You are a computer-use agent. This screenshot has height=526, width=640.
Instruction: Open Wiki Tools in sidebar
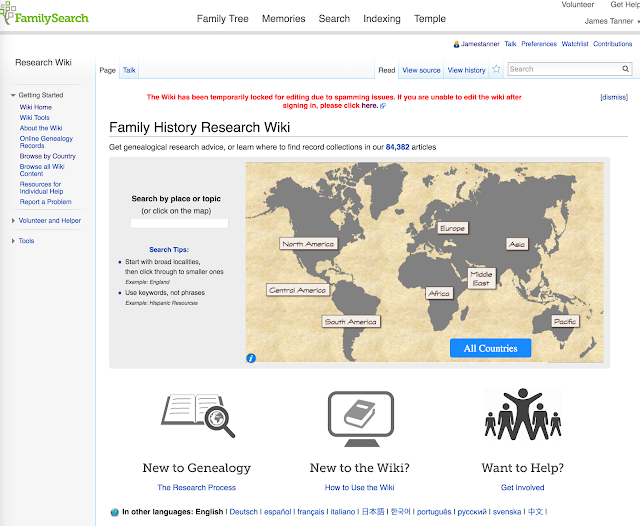[35, 118]
